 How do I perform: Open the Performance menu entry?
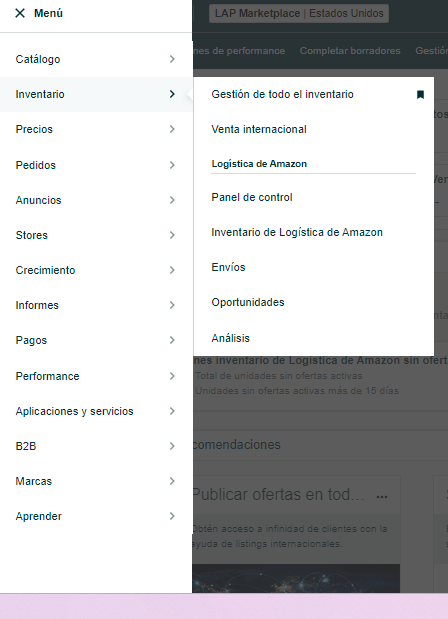click(96, 376)
